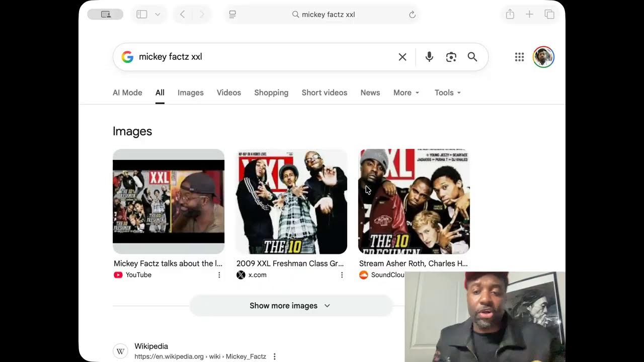The height and width of the screenshot is (362, 644).
Task: Open the Google apps grid
Action: click(x=520, y=57)
